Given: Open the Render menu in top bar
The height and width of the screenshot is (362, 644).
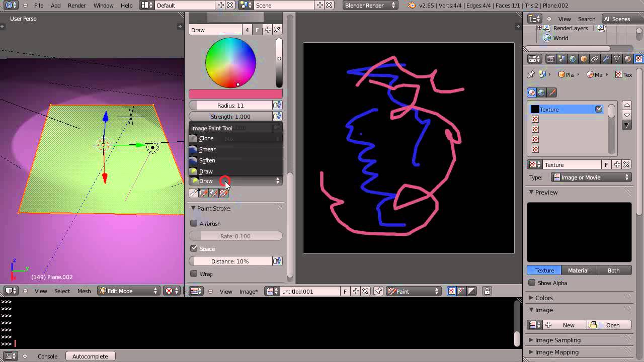Looking at the screenshot, I should (x=76, y=5).
